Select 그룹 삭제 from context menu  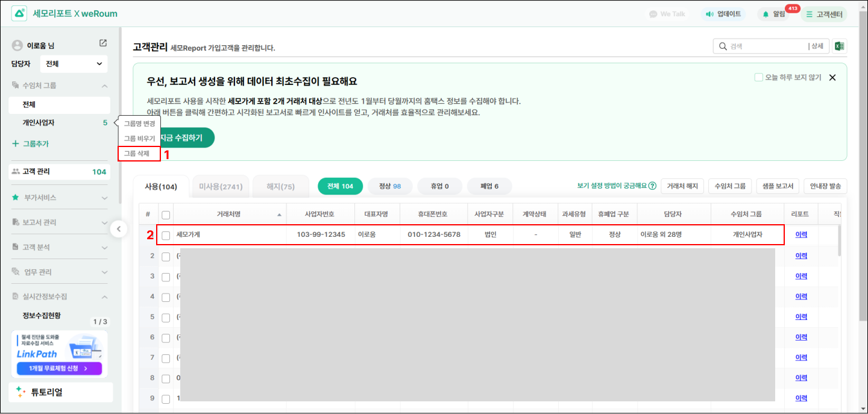(137, 154)
